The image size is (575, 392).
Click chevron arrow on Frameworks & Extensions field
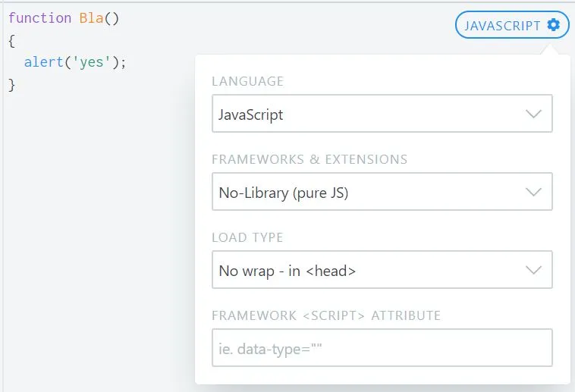coord(533,192)
